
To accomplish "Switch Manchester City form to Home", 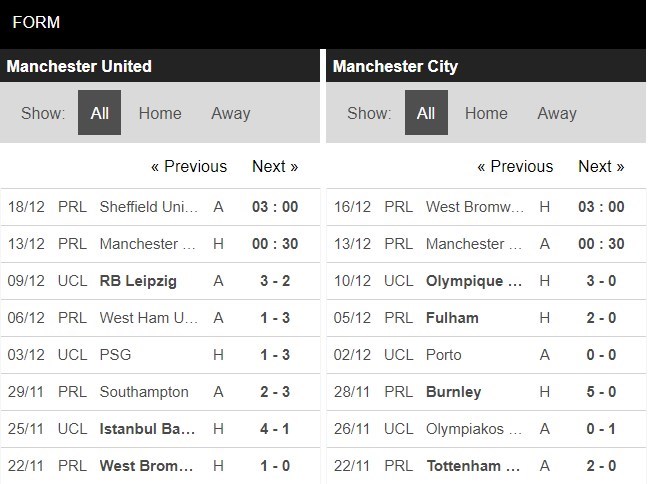I will 486,113.
